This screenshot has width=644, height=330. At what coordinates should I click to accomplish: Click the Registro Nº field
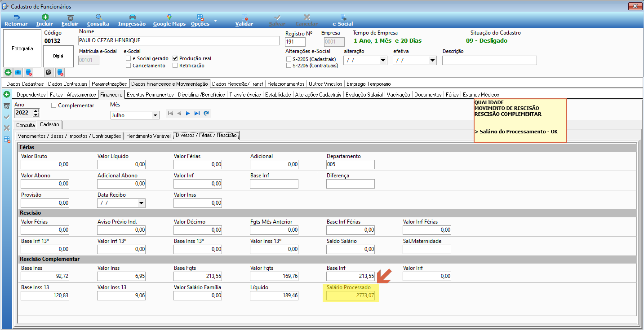pos(295,42)
